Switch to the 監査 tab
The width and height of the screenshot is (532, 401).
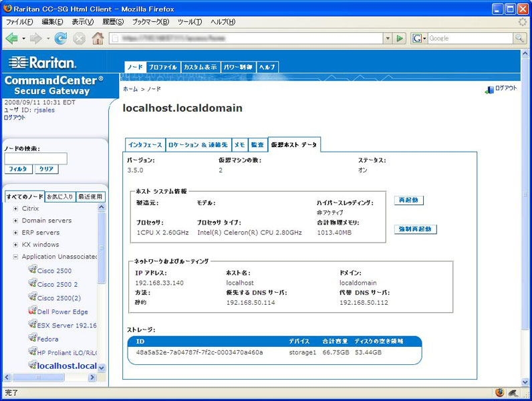click(x=257, y=145)
